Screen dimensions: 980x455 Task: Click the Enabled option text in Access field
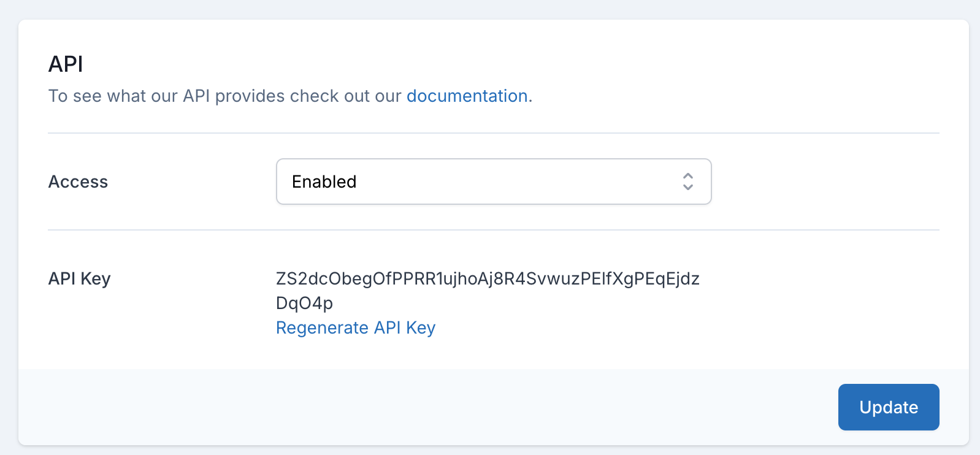[x=324, y=182]
